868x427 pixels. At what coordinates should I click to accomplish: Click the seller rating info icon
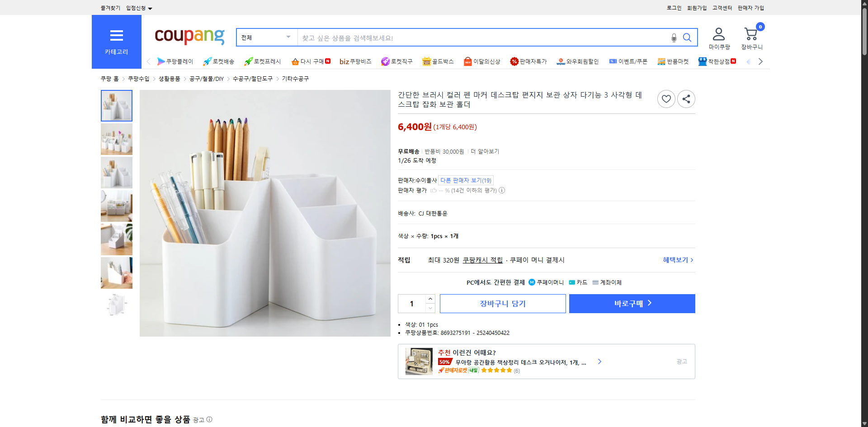502,190
